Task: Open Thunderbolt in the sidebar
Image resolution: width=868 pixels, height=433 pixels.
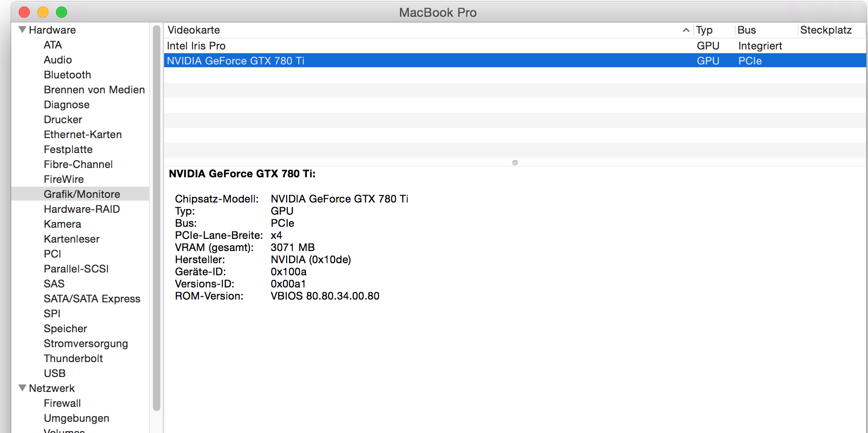Action: pos(73,358)
